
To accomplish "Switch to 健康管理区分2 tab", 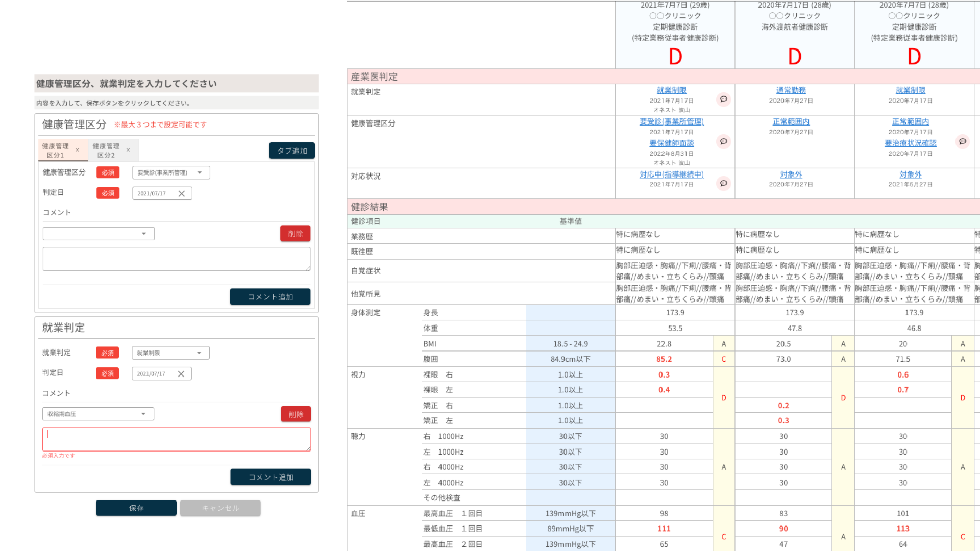I will click(x=106, y=151).
